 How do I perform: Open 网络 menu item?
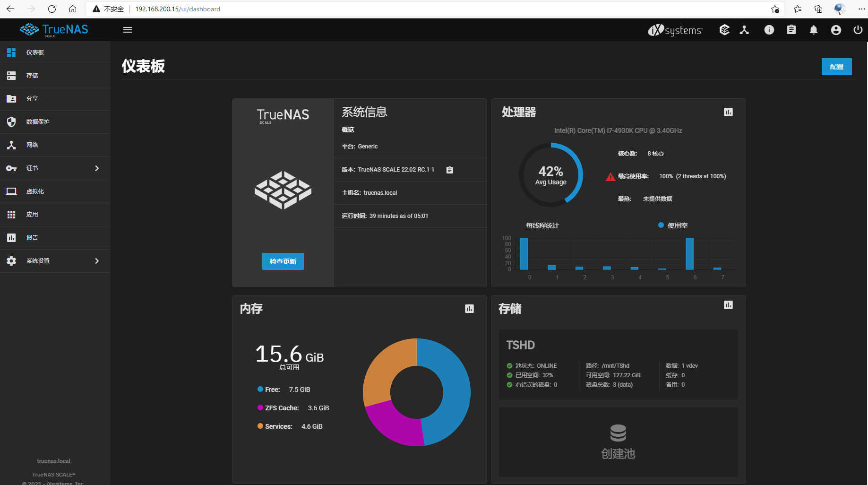(x=55, y=145)
